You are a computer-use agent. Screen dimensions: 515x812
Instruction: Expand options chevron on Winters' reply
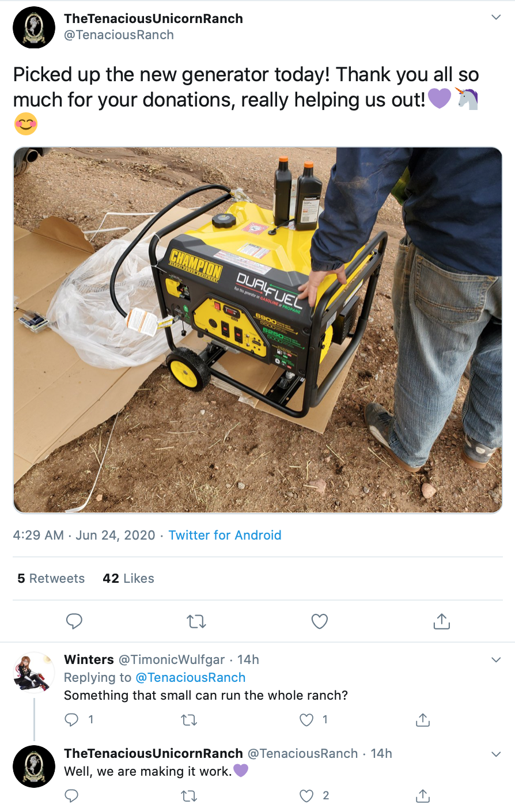tap(496, 660)
